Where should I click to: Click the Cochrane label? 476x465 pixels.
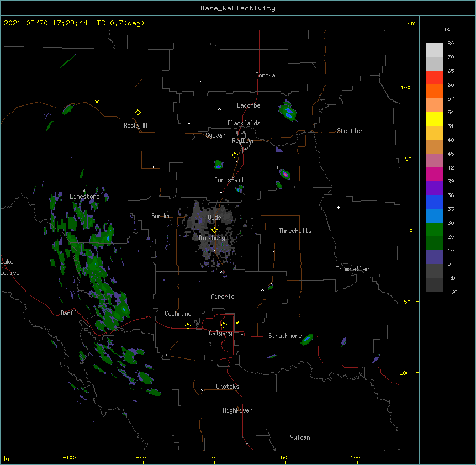coord(178,314)
